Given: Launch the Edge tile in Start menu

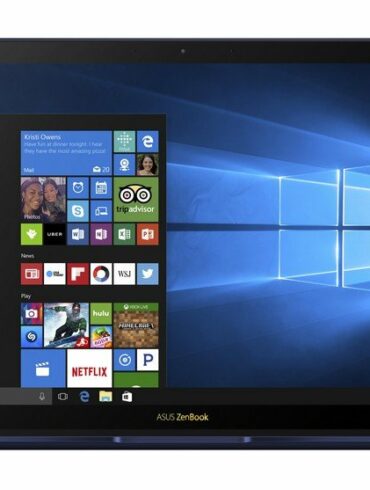Looking at the screenshot, I should coord(148,141).
